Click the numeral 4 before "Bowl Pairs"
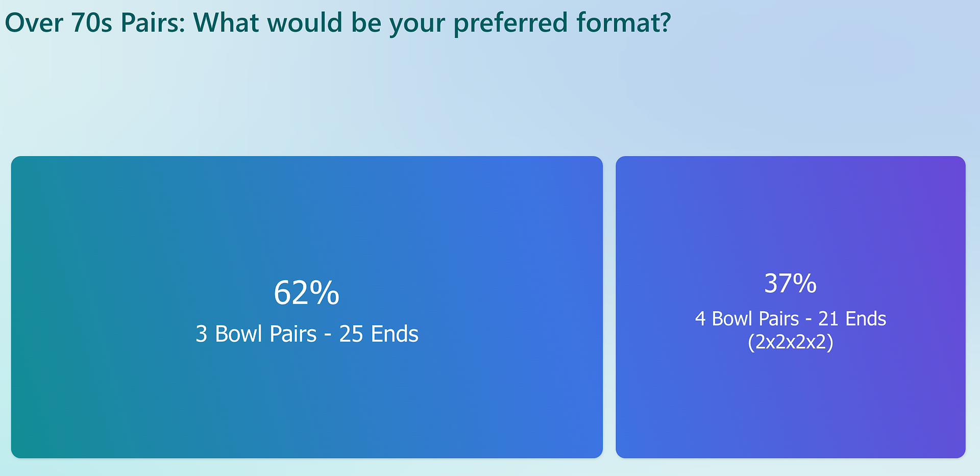The image size is (980, 476). 700,319
